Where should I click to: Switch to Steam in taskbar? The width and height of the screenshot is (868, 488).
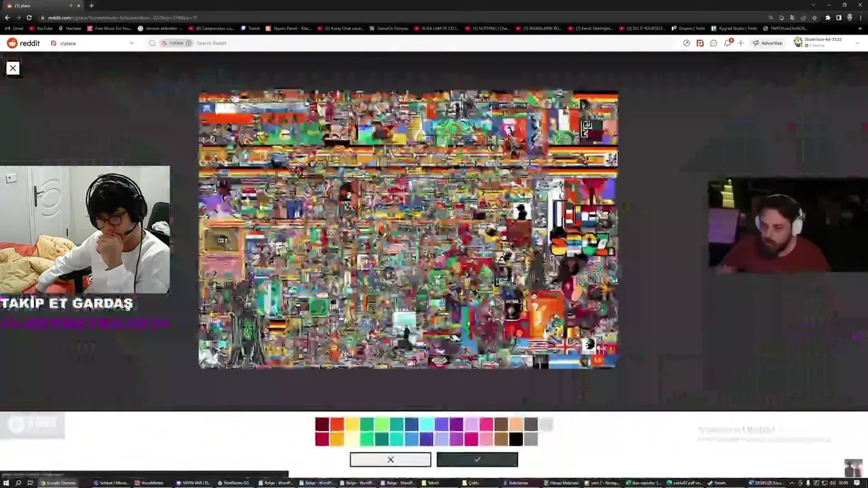[x=716, y=483]
